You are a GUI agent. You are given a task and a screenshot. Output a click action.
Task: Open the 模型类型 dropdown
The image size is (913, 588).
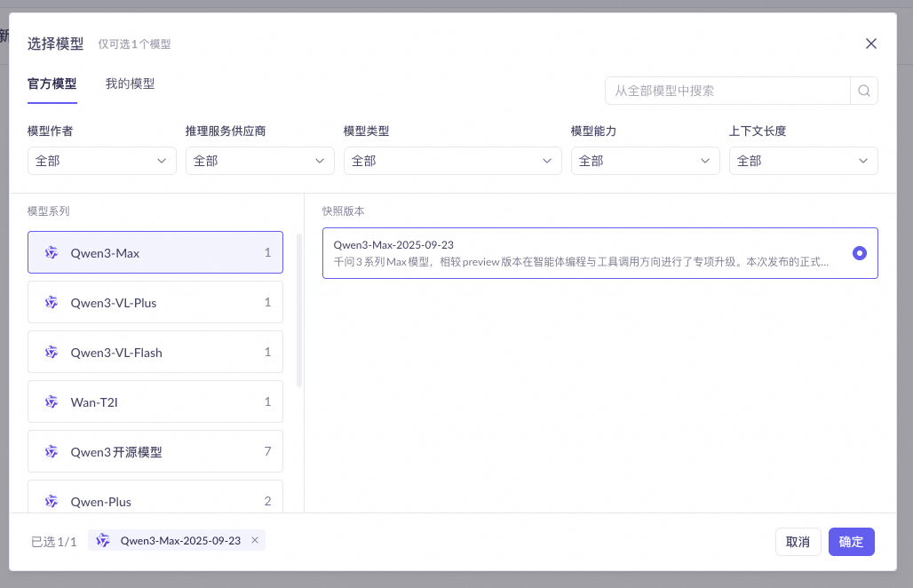[452, 161]
